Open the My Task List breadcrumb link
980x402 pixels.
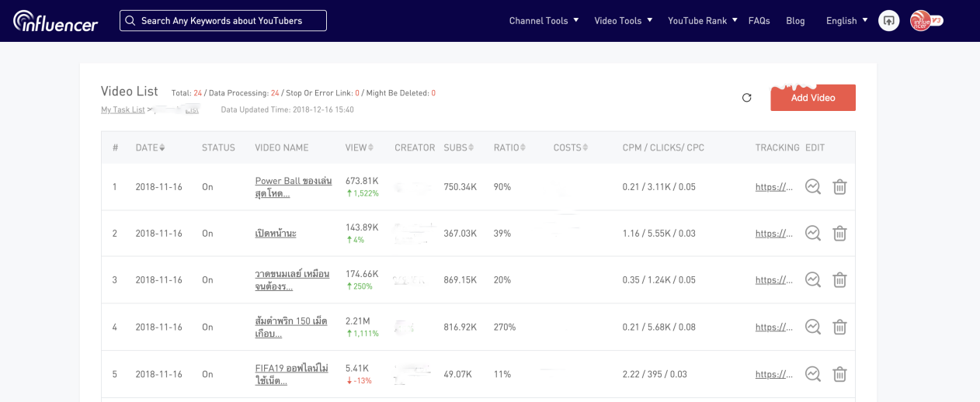pyautogui.click(x=123, y=109)
